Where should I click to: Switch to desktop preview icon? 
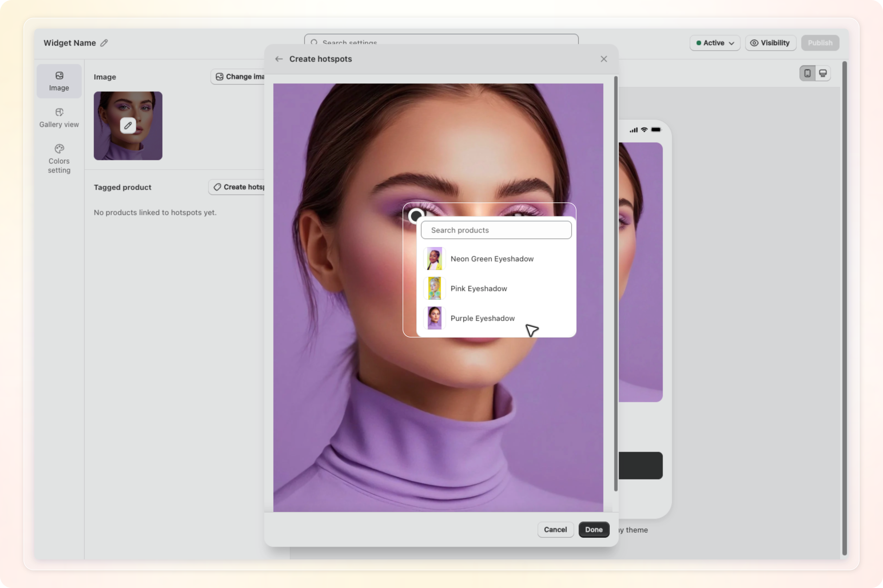[823, 73]
